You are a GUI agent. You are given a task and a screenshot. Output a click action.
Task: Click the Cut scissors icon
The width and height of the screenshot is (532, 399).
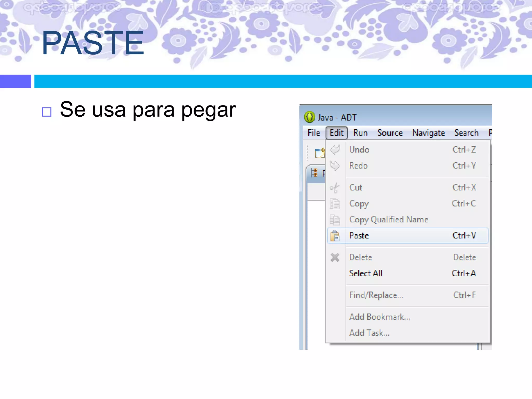tap(335, 188)
